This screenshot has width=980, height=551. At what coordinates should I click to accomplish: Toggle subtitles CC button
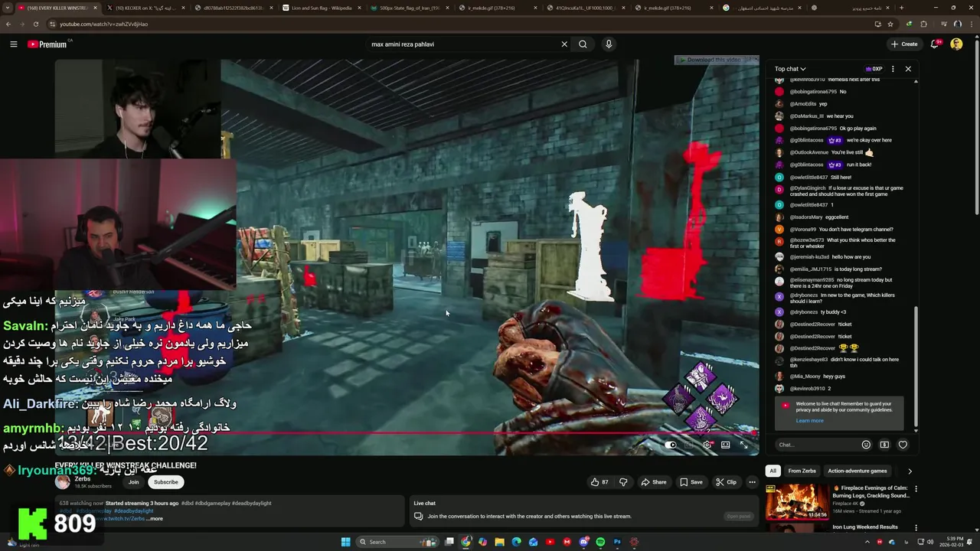pos(689,445)
